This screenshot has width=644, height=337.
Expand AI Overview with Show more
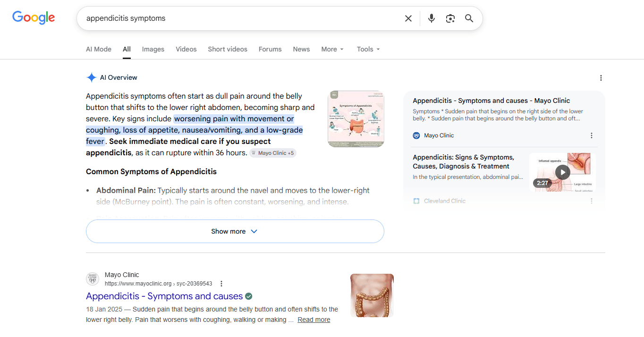[235, 231]
